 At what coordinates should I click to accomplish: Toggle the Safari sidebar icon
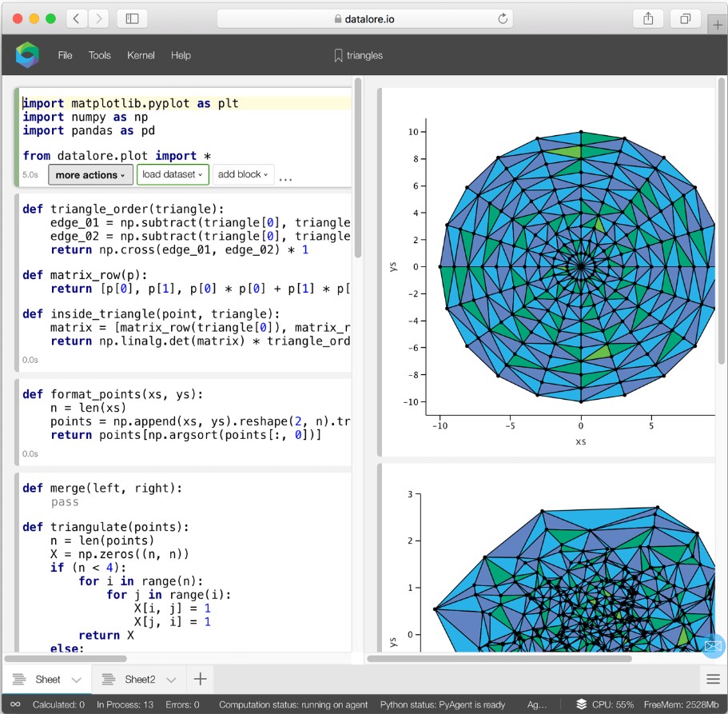coord(133,18)
